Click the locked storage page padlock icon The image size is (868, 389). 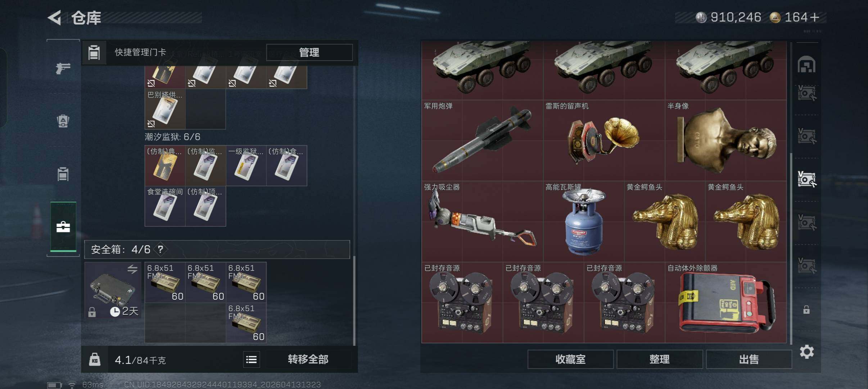coord(806,309)
